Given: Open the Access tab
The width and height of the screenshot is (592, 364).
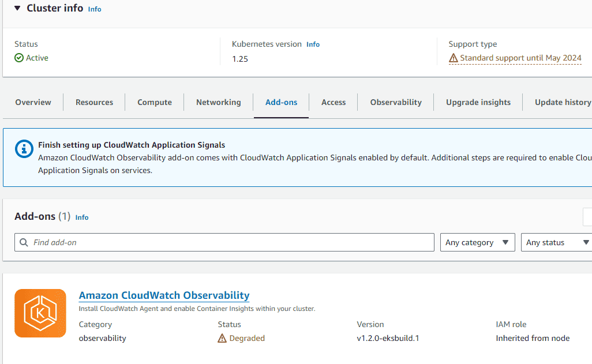Looking at the screenshot, I should tap(334, 102).
